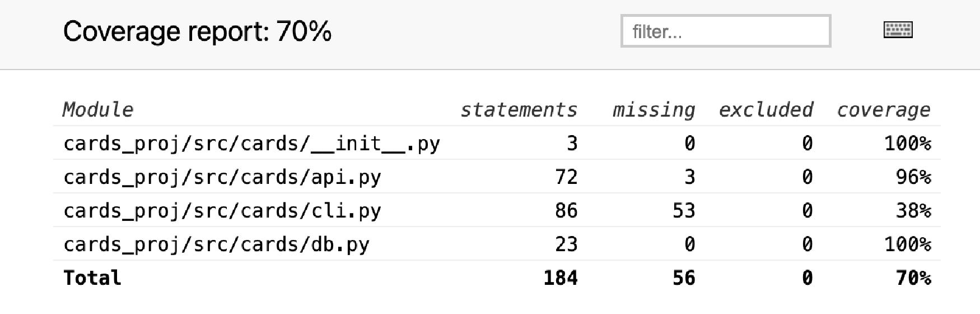Open cards_proj/src/cards/cli.py report
980x314 pixels.
[222, 211]
